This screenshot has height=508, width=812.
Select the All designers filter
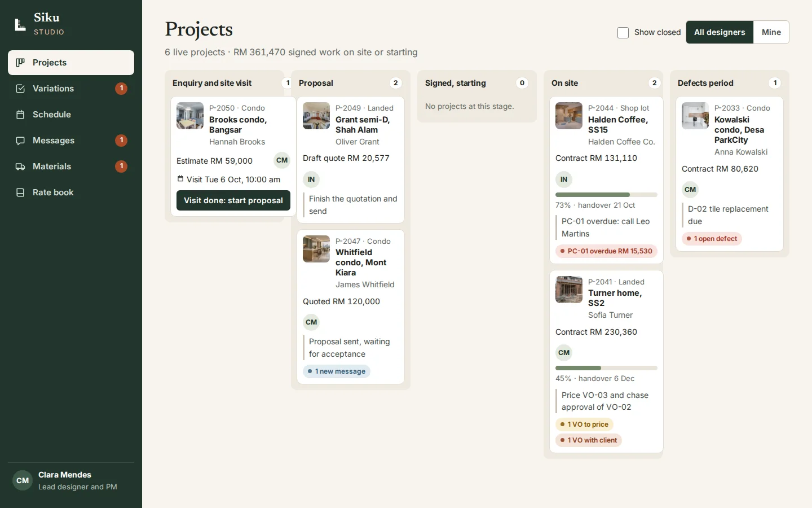pos(720,32)
